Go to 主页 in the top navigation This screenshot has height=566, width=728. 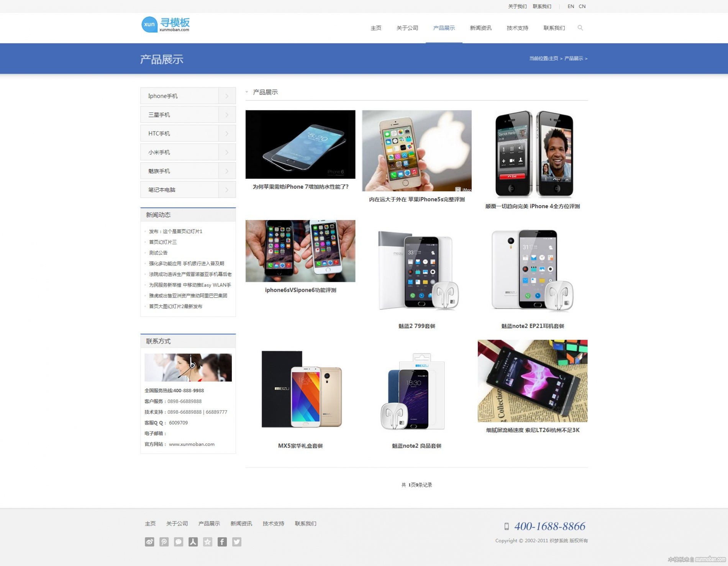[376, 28]
